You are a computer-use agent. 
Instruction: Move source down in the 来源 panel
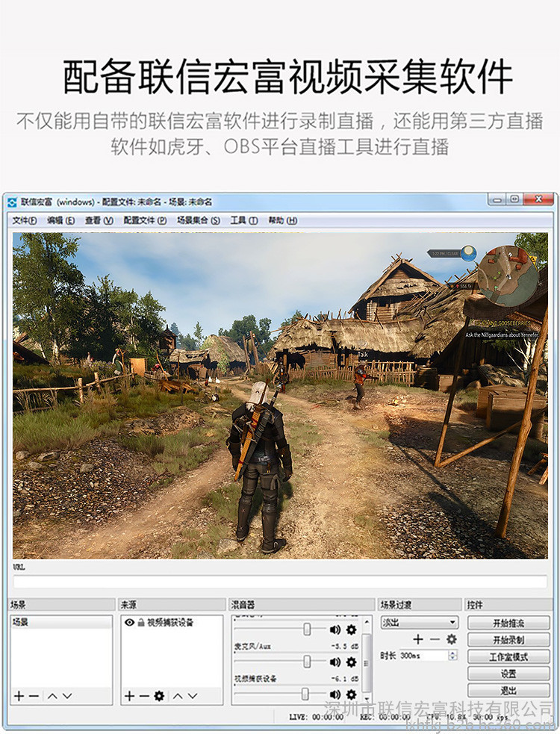coord(193,696)
